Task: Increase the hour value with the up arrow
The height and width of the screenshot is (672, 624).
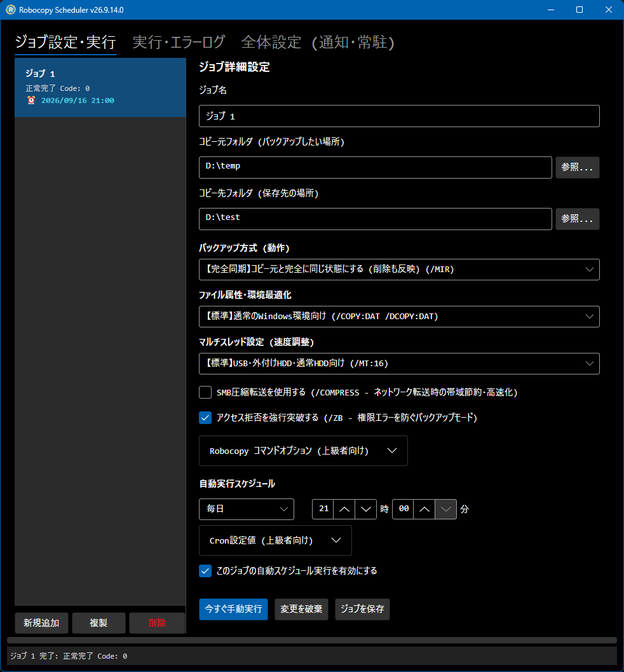Action: (x=344, y=509)
